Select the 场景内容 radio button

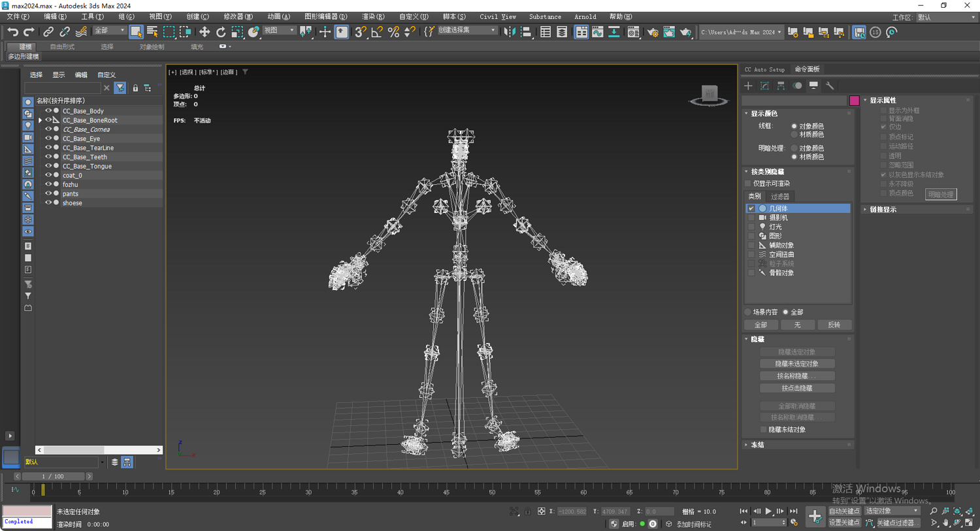click(x=749, y=312)
